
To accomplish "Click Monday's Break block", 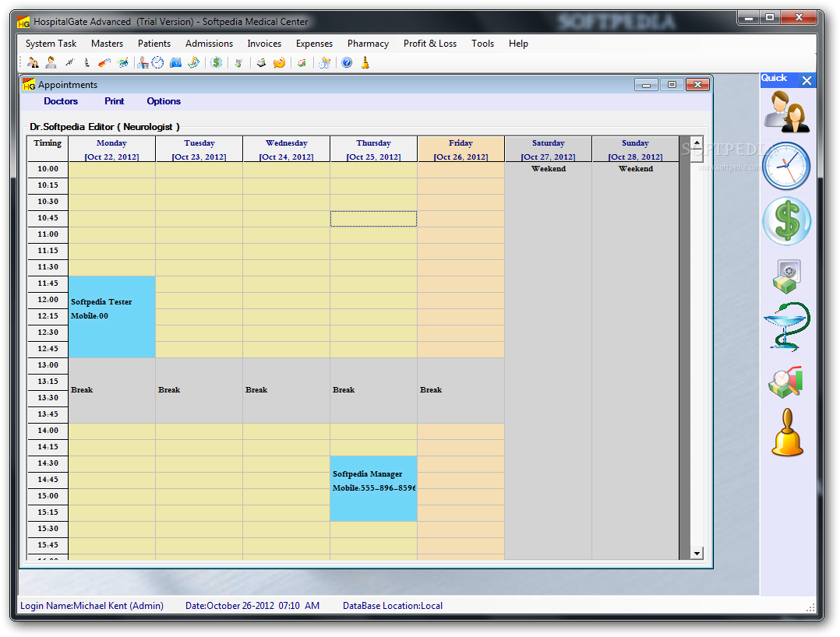I will tap(112, 390).
